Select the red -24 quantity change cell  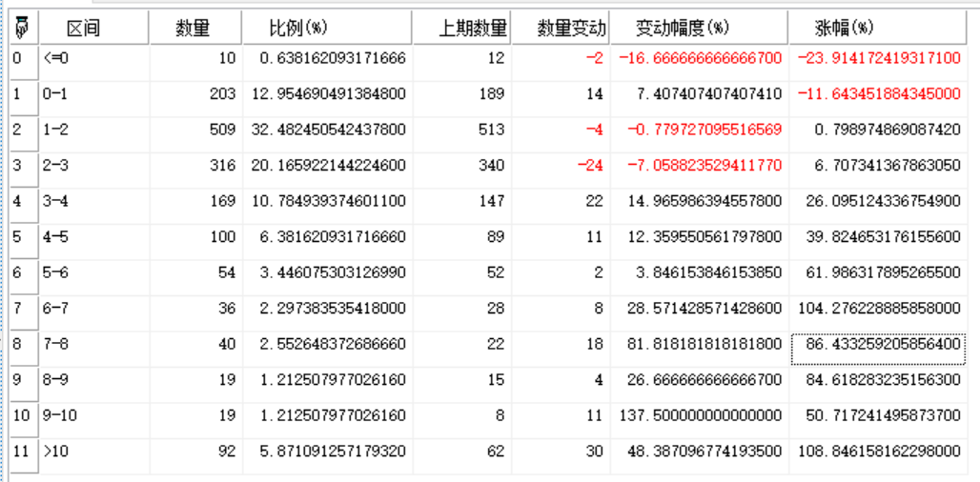click(x=561, y=166)
